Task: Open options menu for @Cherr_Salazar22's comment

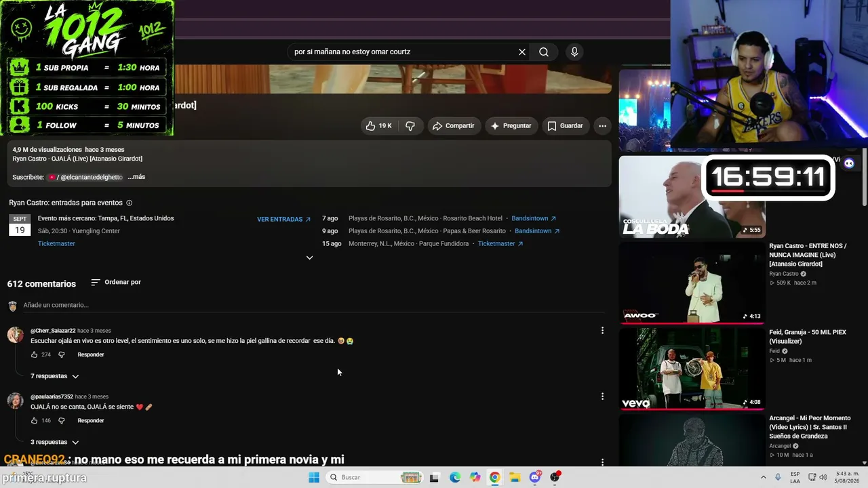Action: 602,330
